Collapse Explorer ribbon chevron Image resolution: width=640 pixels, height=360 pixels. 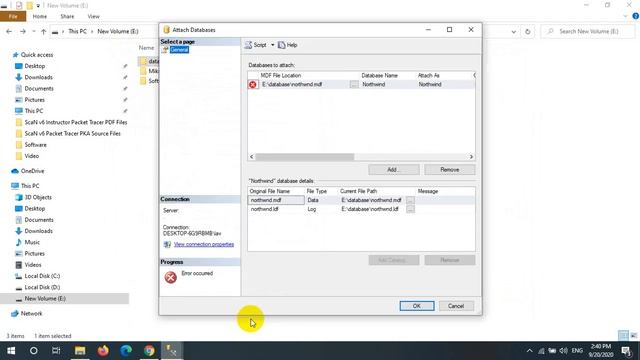[x=625, y=16]
